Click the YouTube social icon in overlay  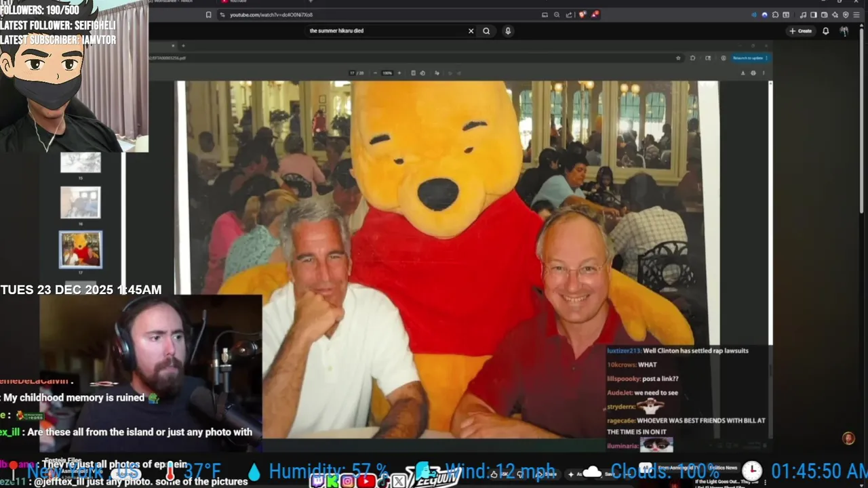click(366, 481)
